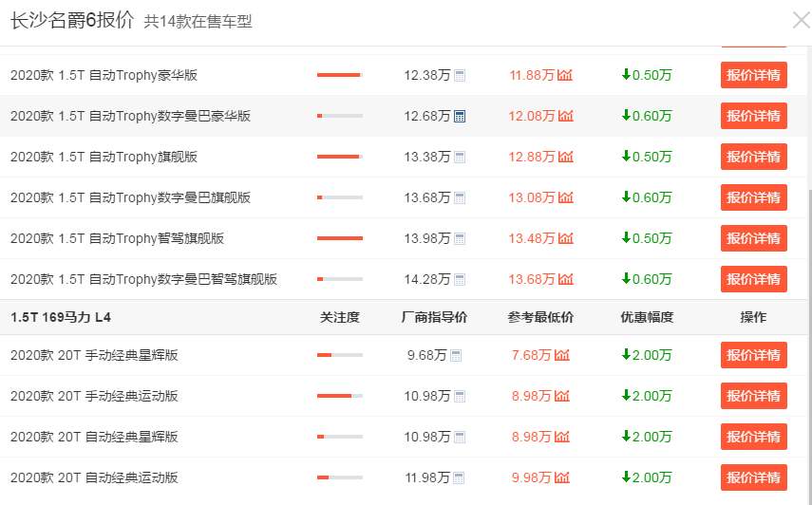Open model 2020款 1.5T 自动Trophy数字曼巴旗舰版

coord(130,197)
